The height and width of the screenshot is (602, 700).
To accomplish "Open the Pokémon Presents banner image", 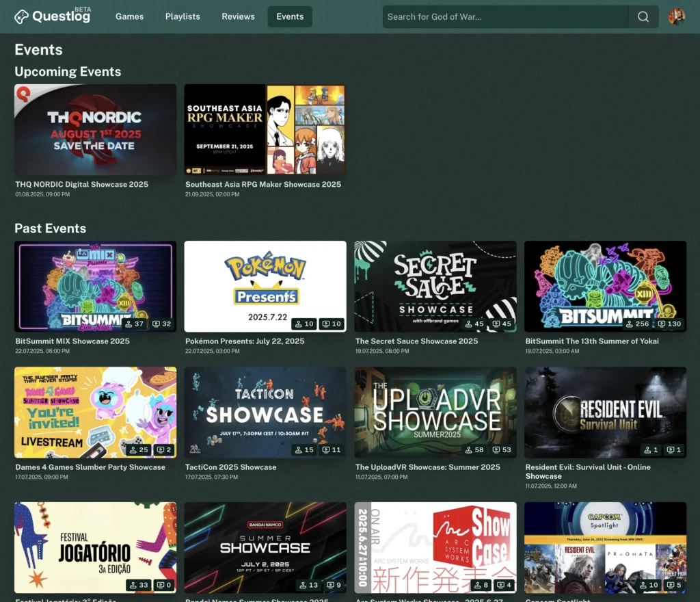I will point(265,286).
